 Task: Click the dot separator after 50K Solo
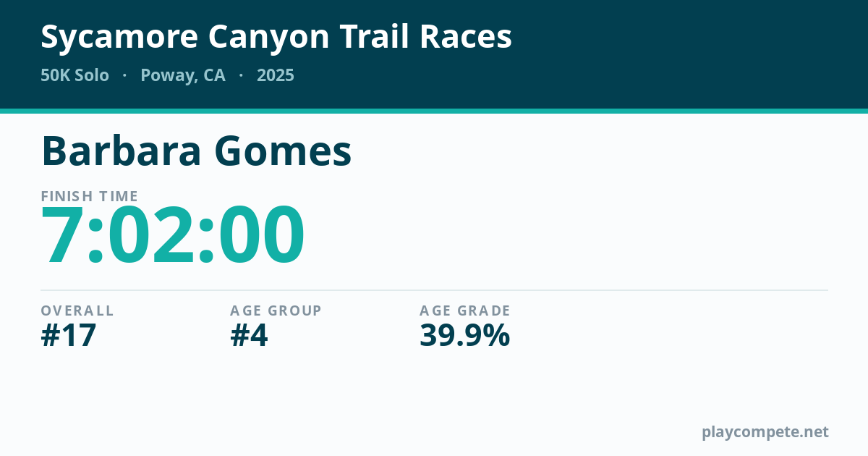pyautogui.click(x=124, y=75)
